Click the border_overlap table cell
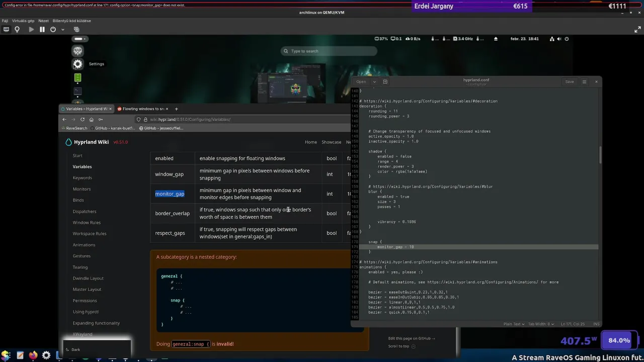 [x=172, y=213]
